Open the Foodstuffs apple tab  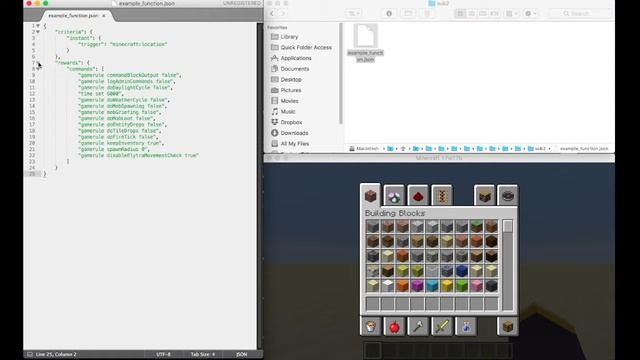point(394,326)
